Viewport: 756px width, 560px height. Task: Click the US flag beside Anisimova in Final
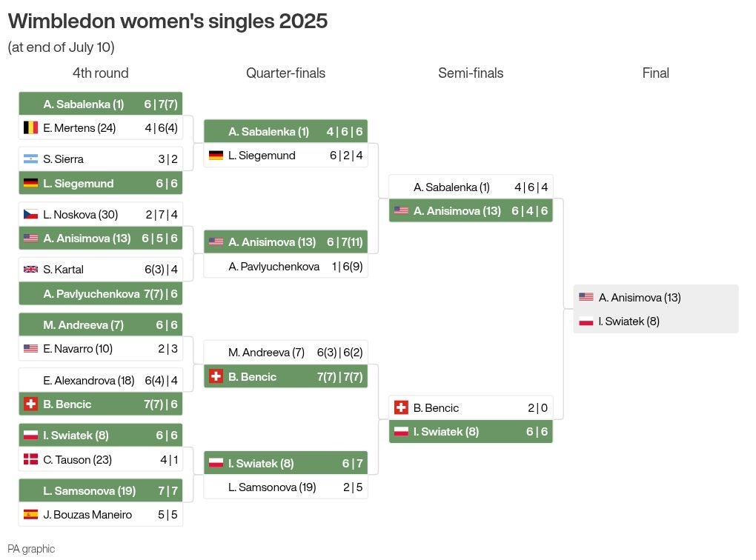(x=586, y=297)
